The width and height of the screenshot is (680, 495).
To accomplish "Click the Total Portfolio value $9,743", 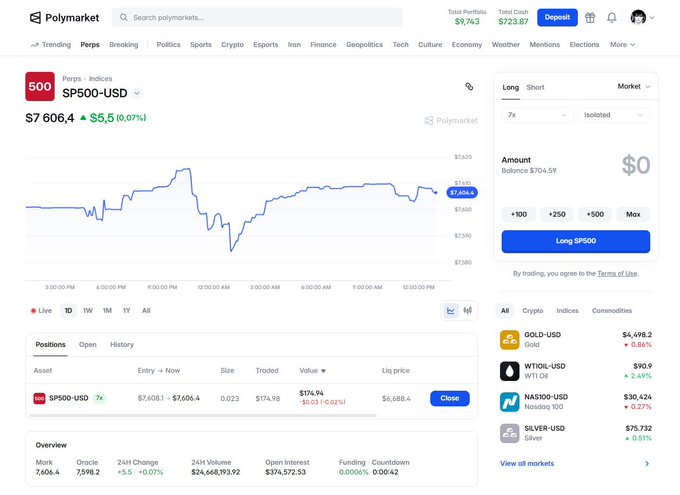I will pyautogui.click(x=467, y=22).
